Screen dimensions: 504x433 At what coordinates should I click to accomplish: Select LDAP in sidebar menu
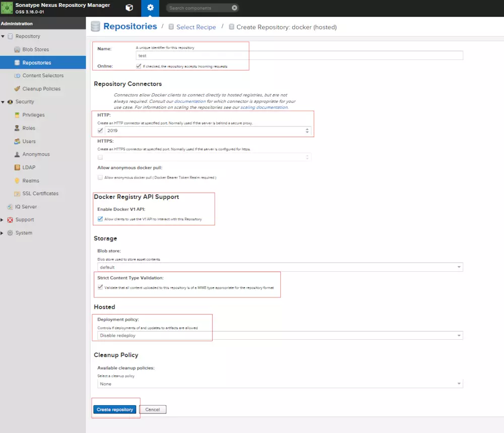click(x=29, y=167)
